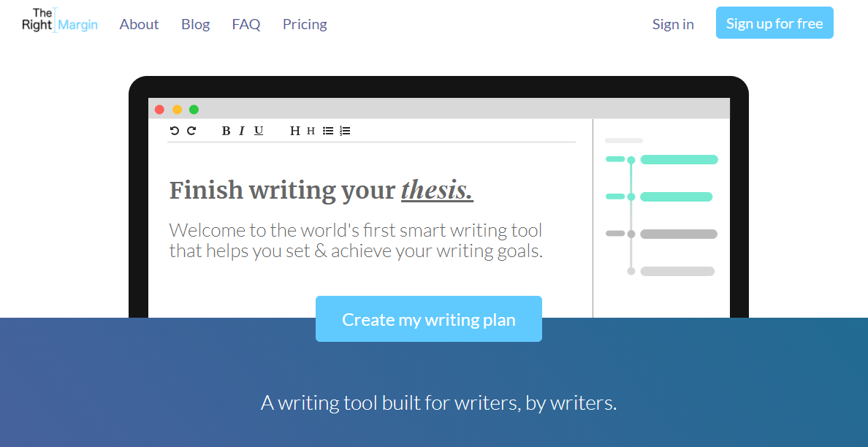Select the large heading H icon
The image size is (868, 447).
pyautogui.click(x=295, y=131)
